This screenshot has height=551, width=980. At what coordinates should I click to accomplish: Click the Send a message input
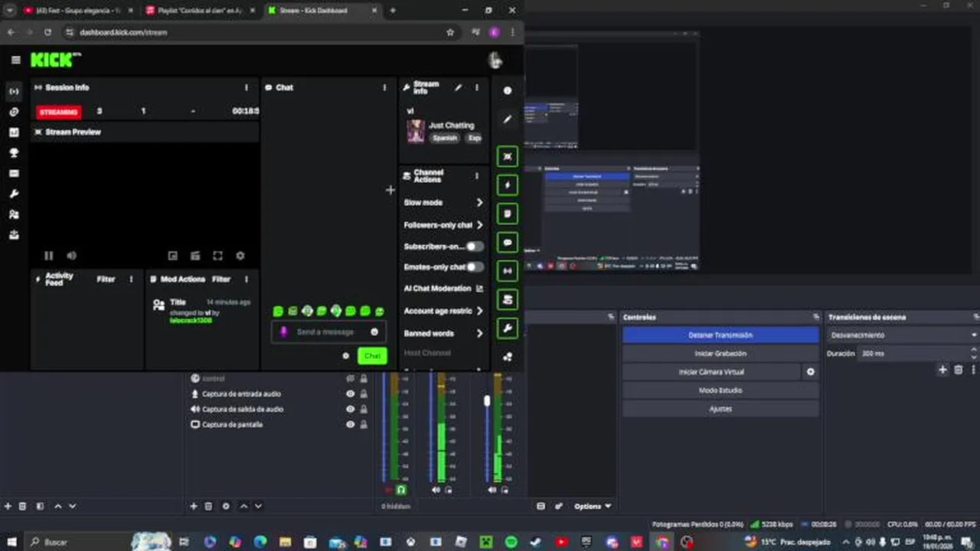tap(325, 332)
